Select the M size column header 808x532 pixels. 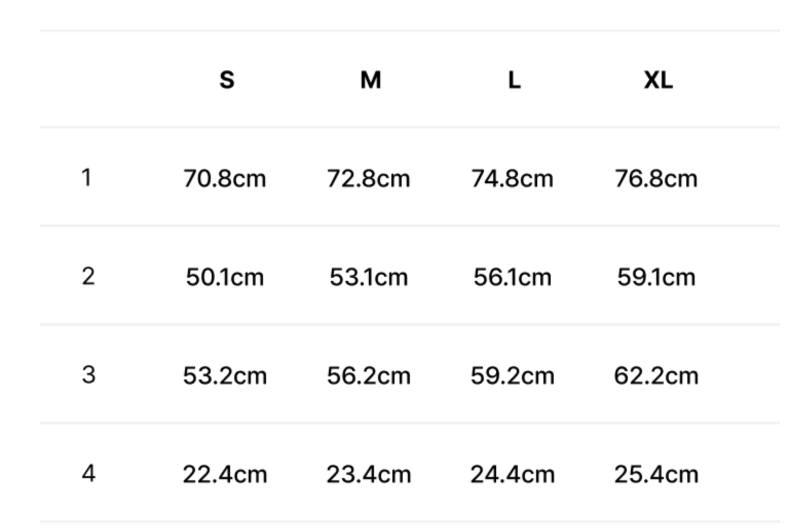[x=370, y=80]
